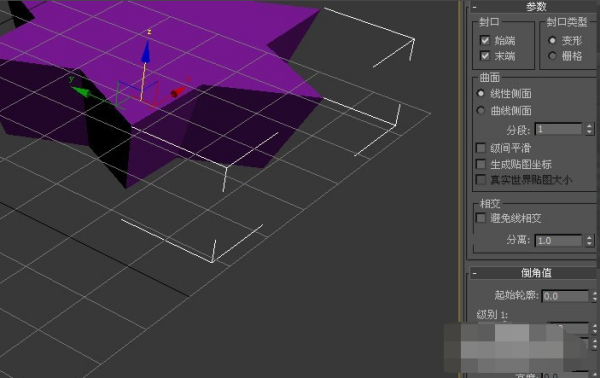
Task: Uncheck the 始端 capping checkbox
Action: coord(485,40)
